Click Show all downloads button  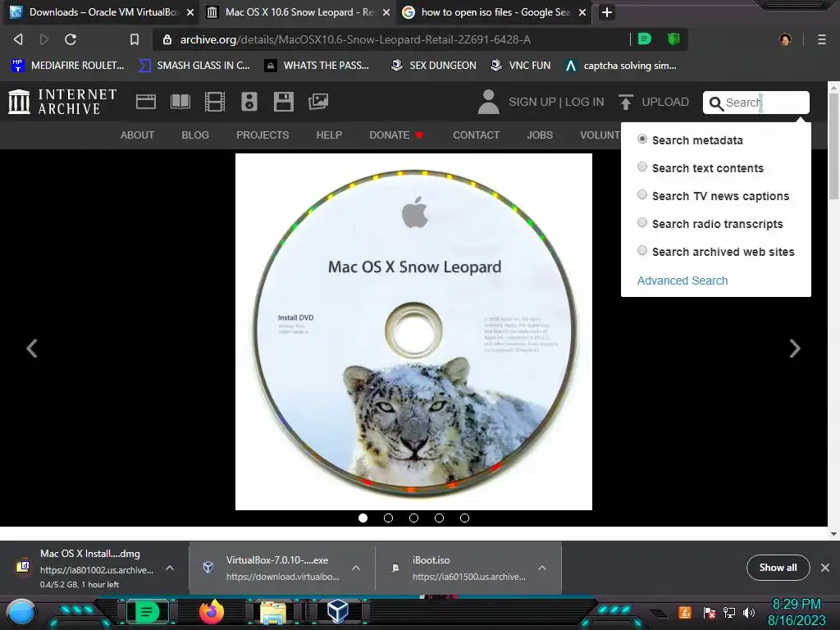[778, 568]
